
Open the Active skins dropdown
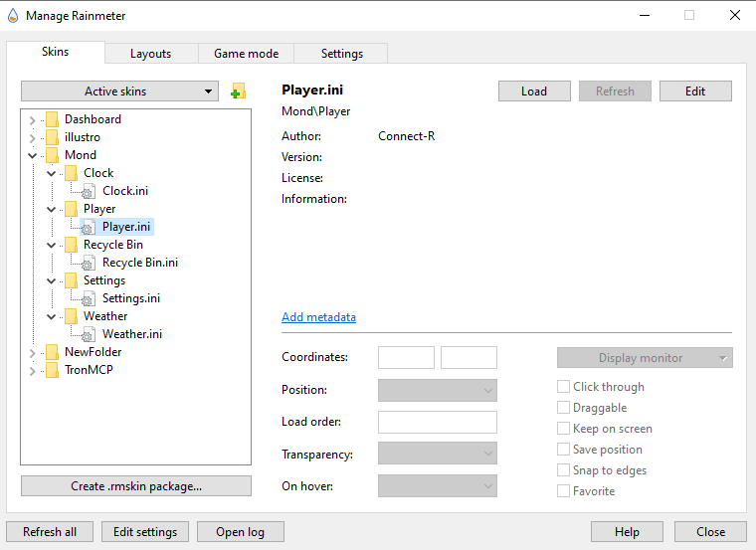pos(119,92)
